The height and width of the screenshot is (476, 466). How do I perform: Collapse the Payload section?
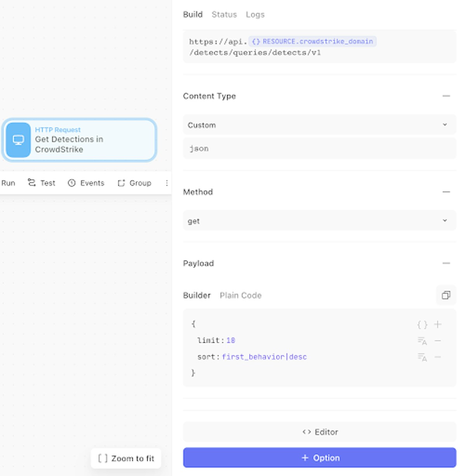446,263
